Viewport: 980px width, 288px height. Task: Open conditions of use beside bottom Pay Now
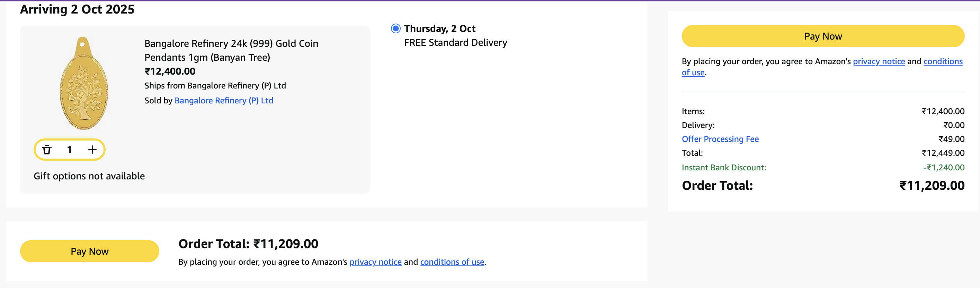pos(452,262)
